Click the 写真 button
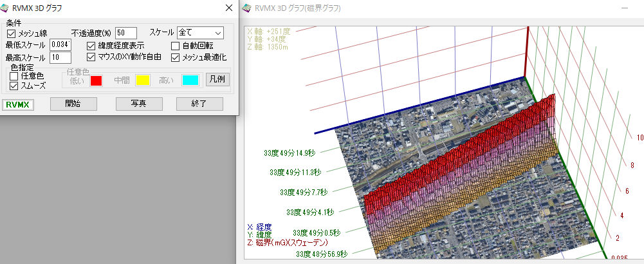 pos(138,104)
